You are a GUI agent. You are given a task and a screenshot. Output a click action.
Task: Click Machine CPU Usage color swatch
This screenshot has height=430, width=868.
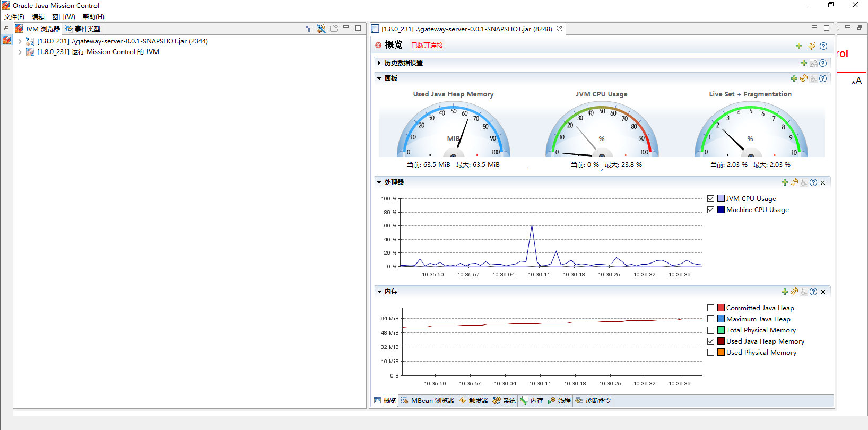click(721, 209)
